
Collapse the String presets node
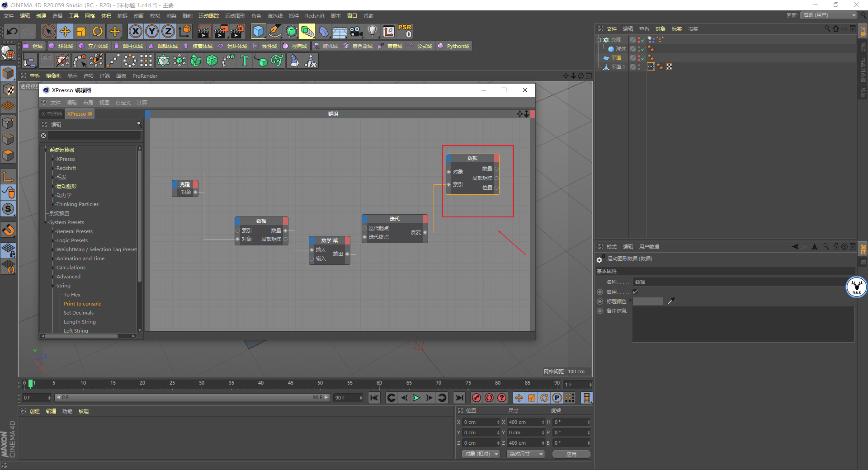(53, 286)
